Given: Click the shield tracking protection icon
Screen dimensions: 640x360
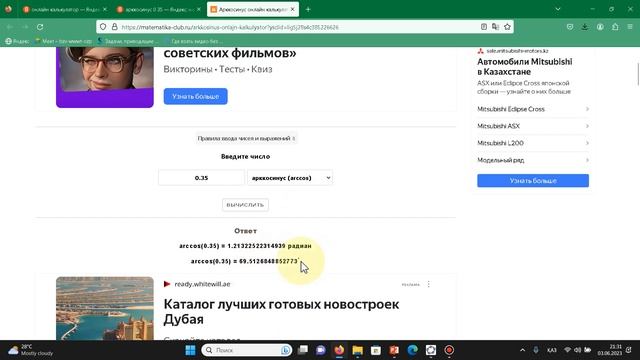Looking at the screenshot, I should click(x=103, y=27).
